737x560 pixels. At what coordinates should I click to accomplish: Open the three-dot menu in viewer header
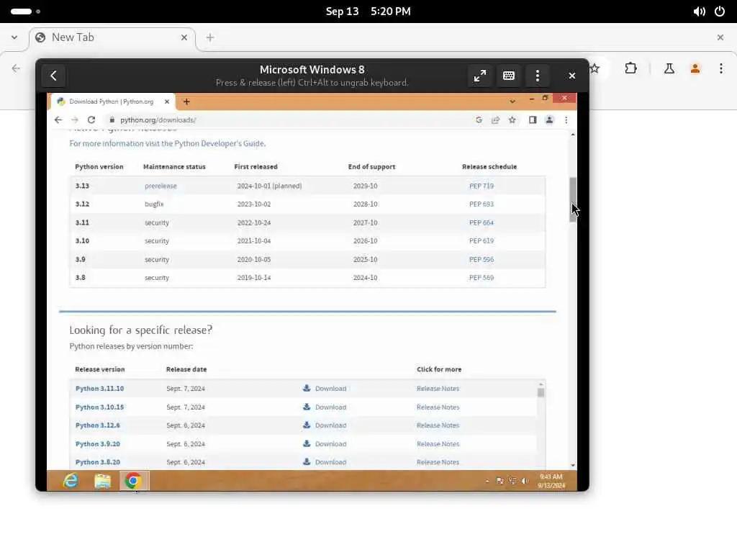click(x=537, y=76)
